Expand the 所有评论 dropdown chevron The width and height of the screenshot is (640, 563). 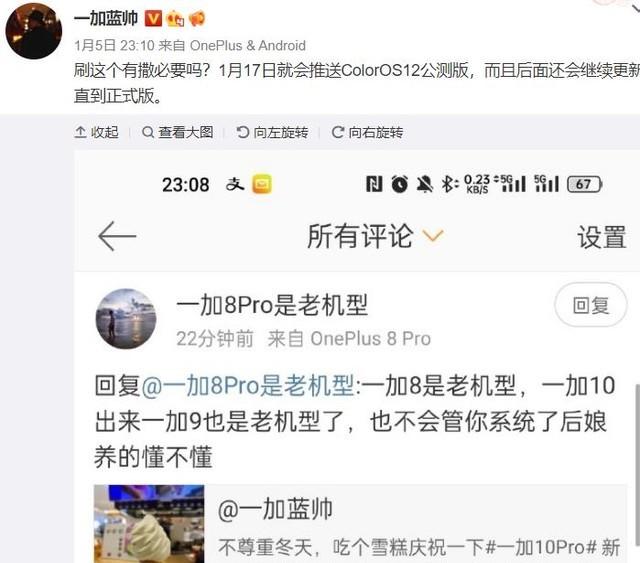433,236
